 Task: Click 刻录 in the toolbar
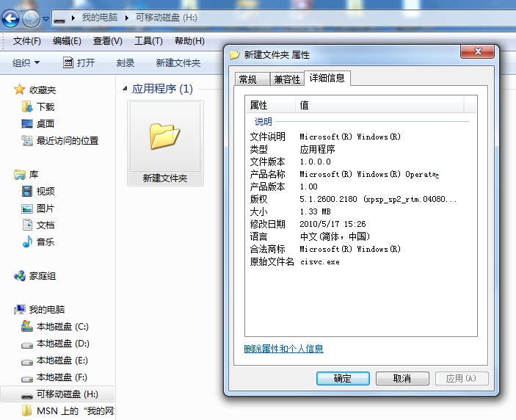click(x=126, y=62)
